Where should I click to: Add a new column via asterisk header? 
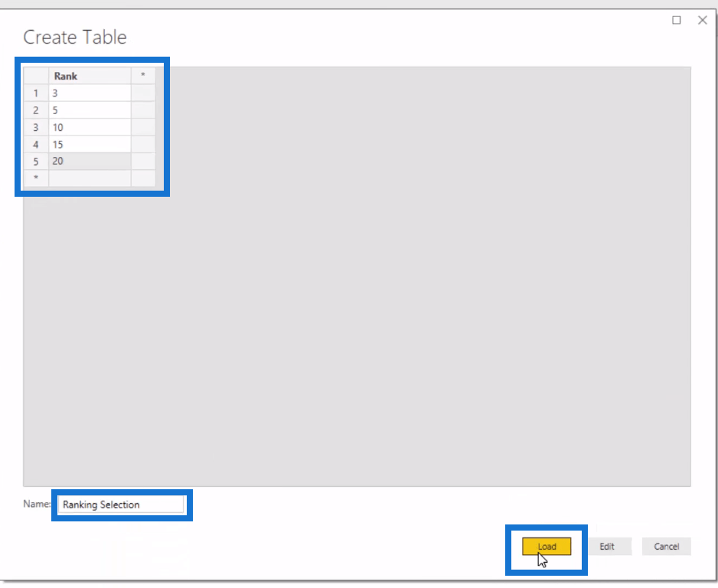(143, 76)
